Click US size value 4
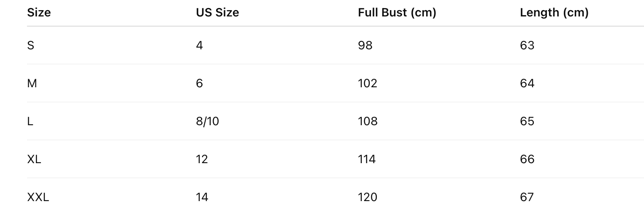 (199, 45)
